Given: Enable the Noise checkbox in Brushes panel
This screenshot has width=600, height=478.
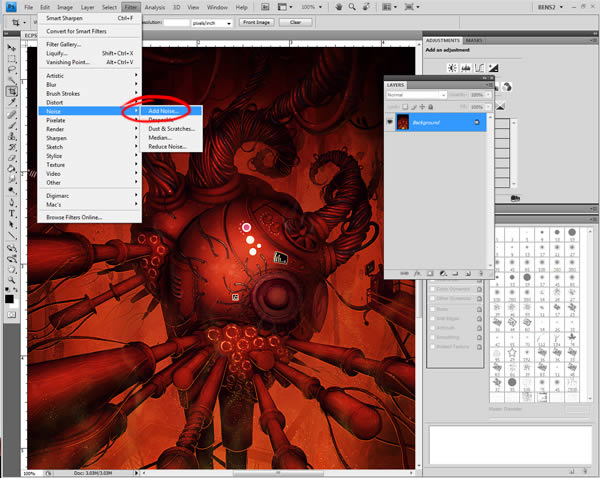Looking at the screenshot, I should tap(433, 309).
